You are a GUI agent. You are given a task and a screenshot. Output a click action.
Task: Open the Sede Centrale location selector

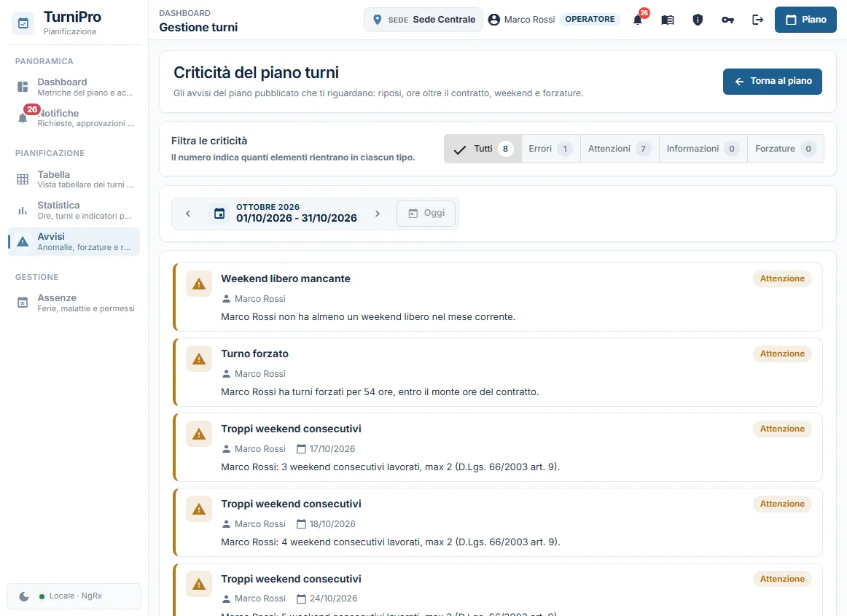click(x=423, y=20)
